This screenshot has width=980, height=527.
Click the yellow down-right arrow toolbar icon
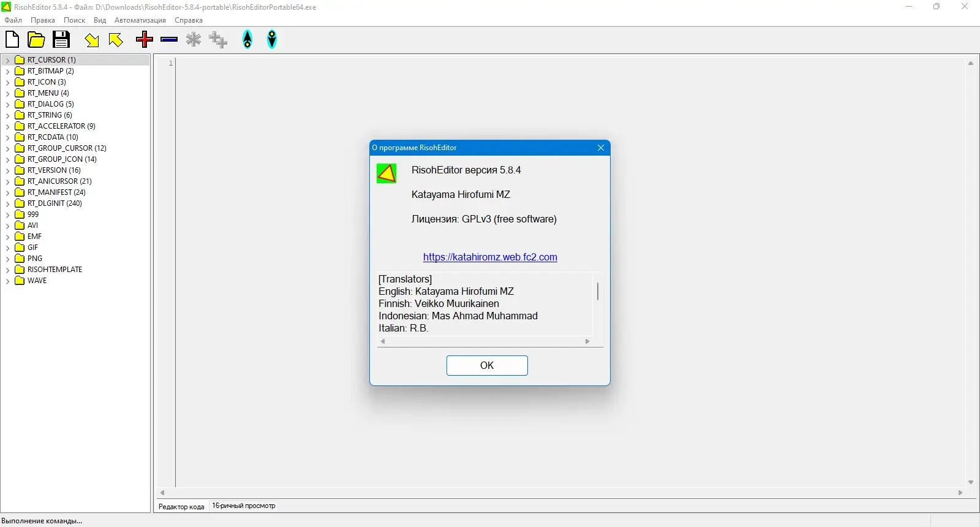tap(92, 40)
